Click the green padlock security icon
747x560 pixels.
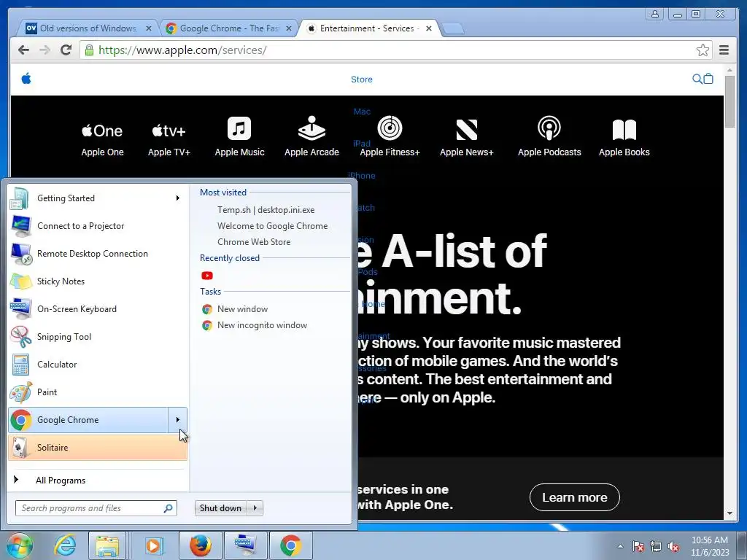point(89,50)
